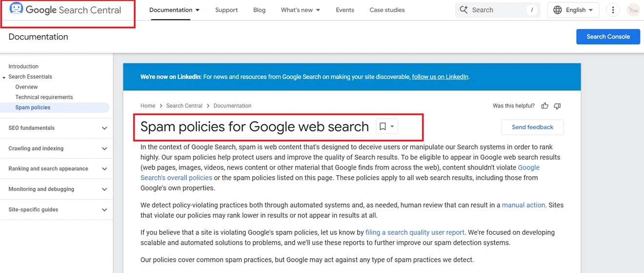Click the follow us on LinkedIn link
The width and height of the screenshot is (644, 273).
pos(440,77)
